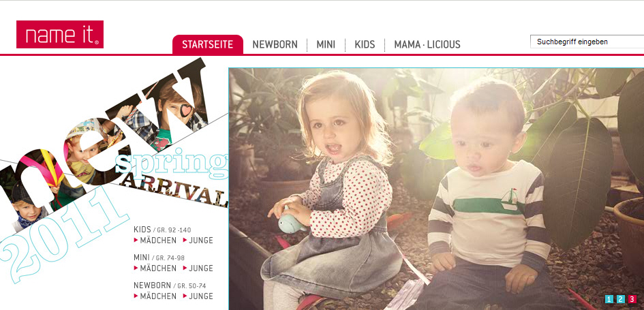This screenshot has width=644, height=310.
Task: Open the Startseite tab
Action: coord(207,44)
